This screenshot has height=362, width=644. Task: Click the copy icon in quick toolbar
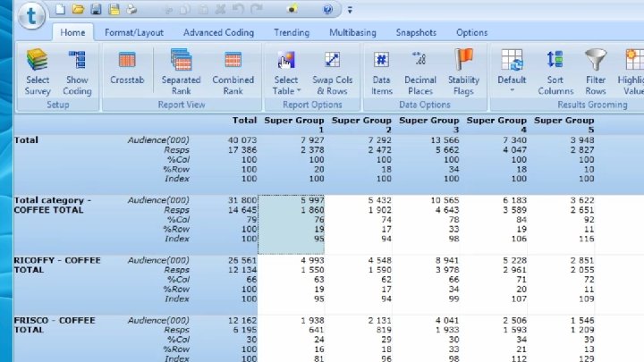click(185, 10)
